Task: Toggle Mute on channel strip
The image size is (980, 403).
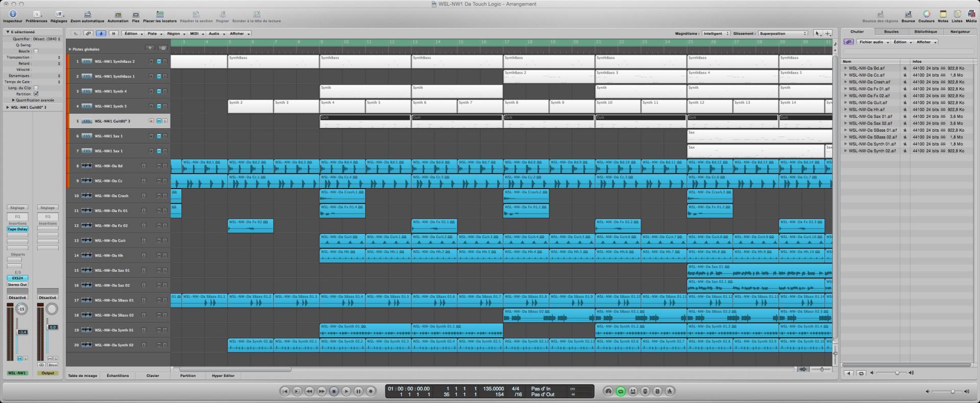Action: coord(20,359)
